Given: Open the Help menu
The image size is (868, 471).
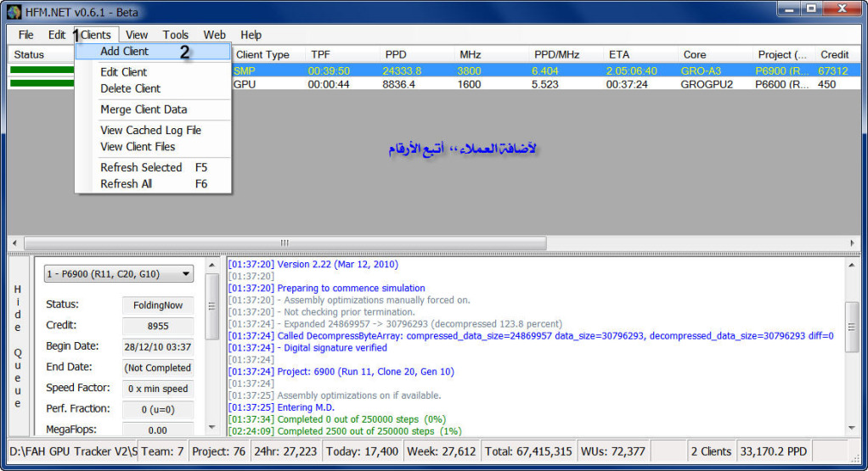Looking at the screenshot, I should [x=251, y=35].
